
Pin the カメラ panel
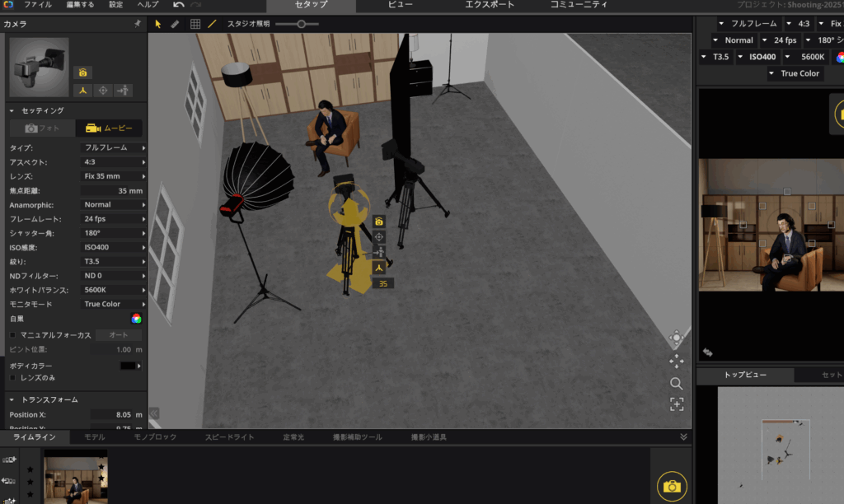(137, 25)
